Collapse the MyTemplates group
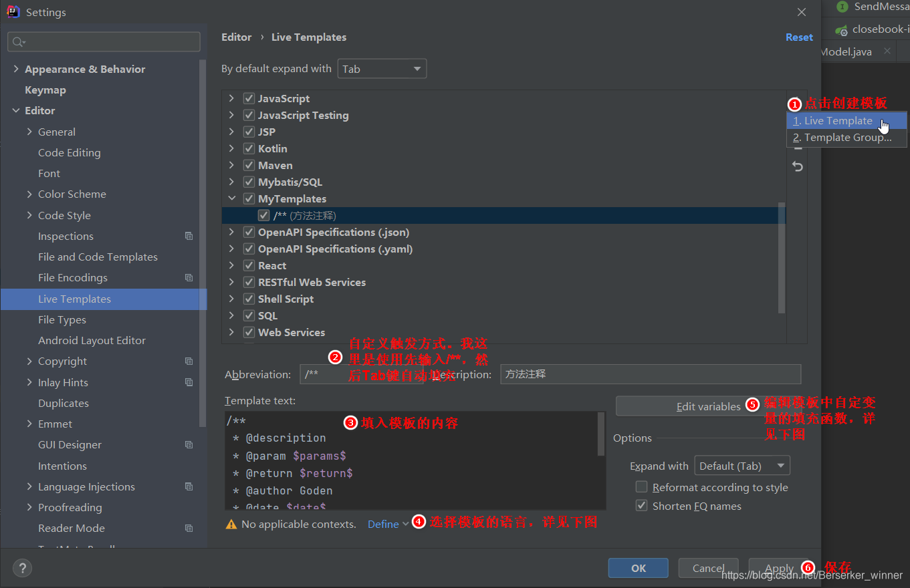Viewport: 910px width, 588px height. coord(231,198)
